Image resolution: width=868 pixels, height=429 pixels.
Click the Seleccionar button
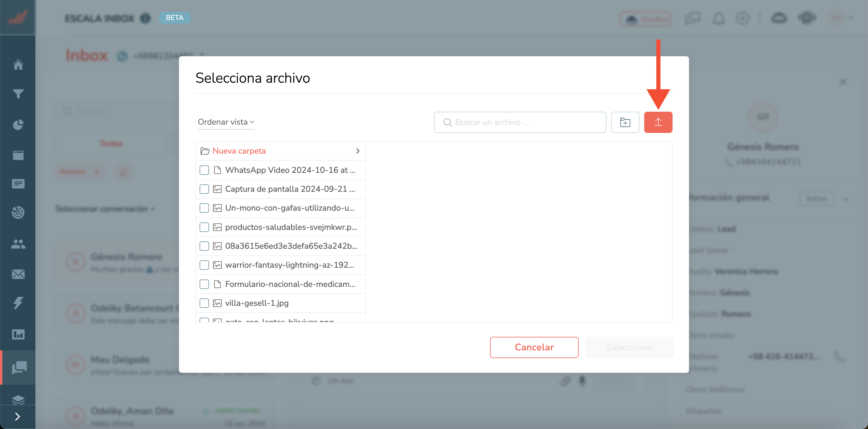click(630, 347)
